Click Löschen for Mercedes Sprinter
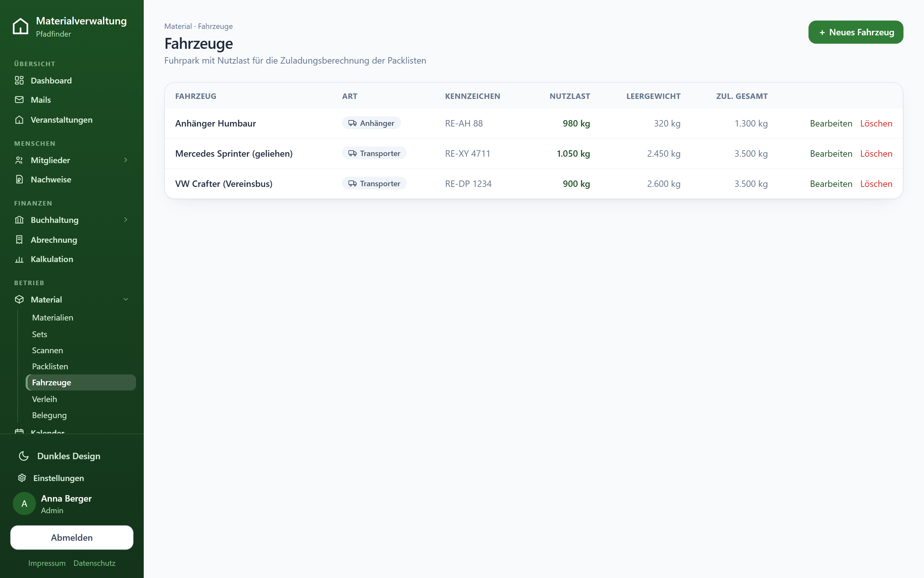The width and height of the screenshot is (924, 578). (876, 154)
